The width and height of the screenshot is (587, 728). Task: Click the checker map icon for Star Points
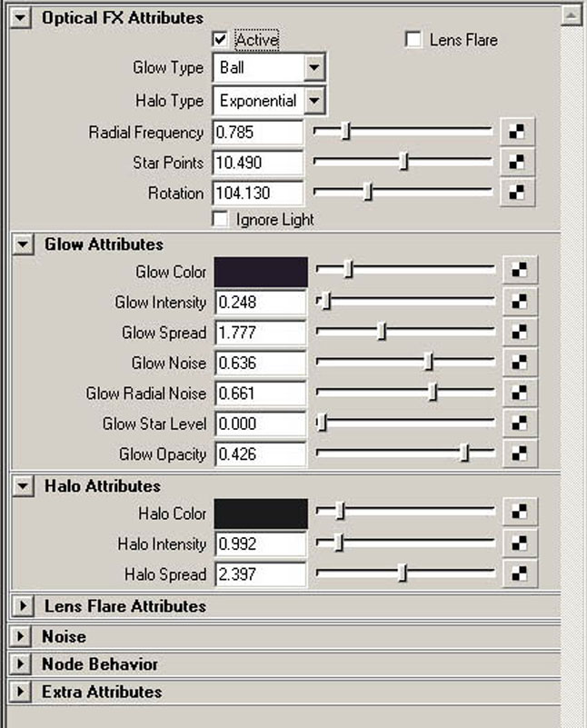coord(517,162)
